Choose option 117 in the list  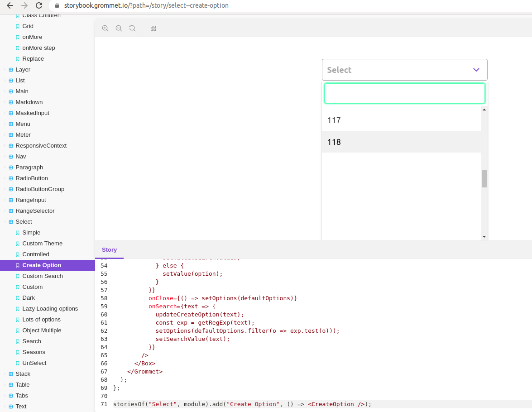coord(401,120)
